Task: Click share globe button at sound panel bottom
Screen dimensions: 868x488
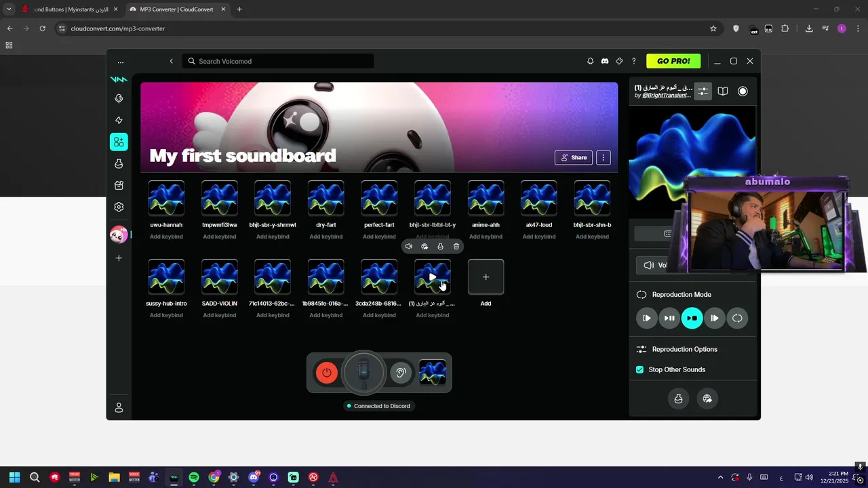Action: pyautogui.click(x=707, y=399)
